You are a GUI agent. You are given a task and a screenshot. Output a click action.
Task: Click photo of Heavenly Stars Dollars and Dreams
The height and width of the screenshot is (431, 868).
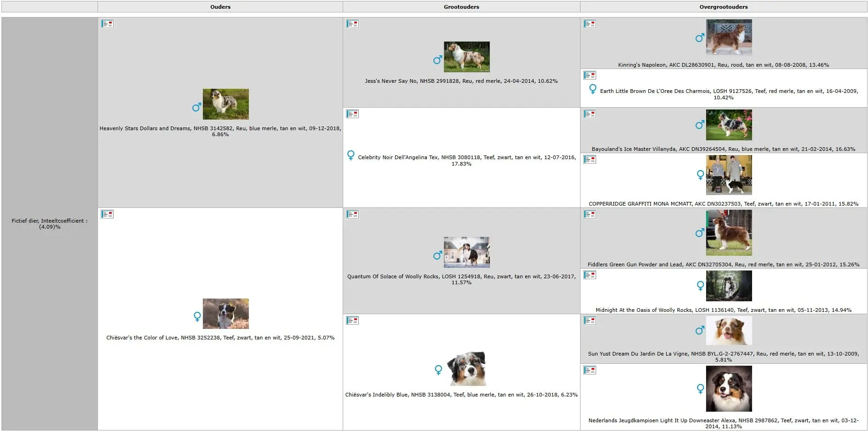pyautogui.click(x=225, y=104)
